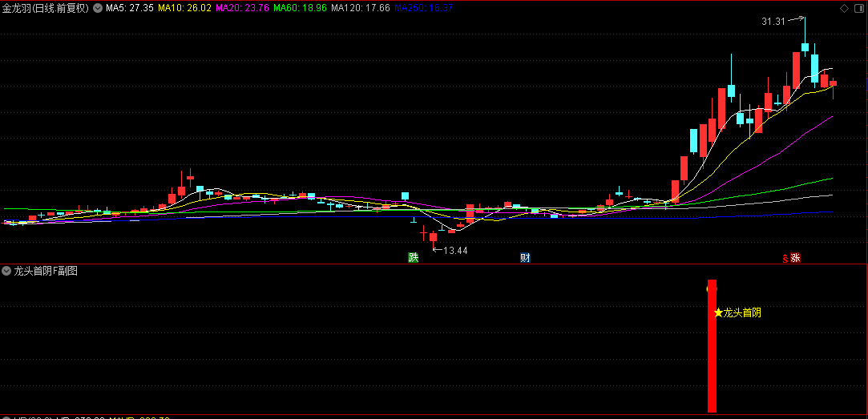Screen dimensions: 868x419
Task: Click the tall red signal bar in sub-chart
Action: 712,346
